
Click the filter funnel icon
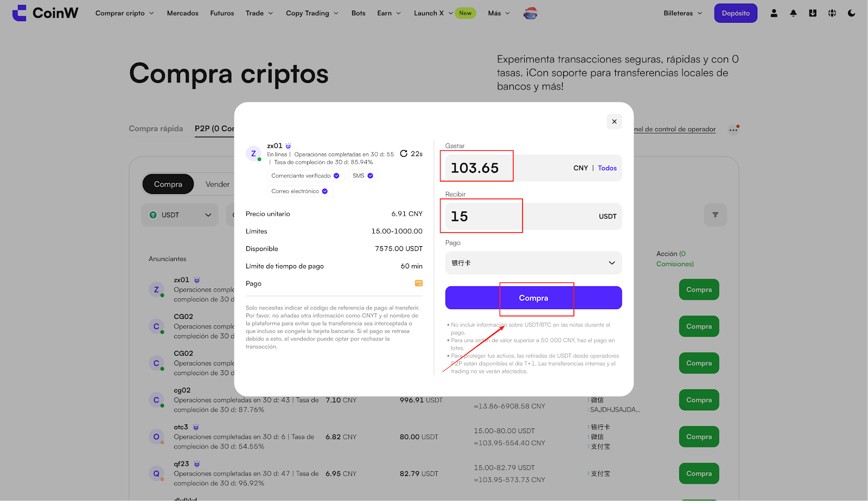715,215
